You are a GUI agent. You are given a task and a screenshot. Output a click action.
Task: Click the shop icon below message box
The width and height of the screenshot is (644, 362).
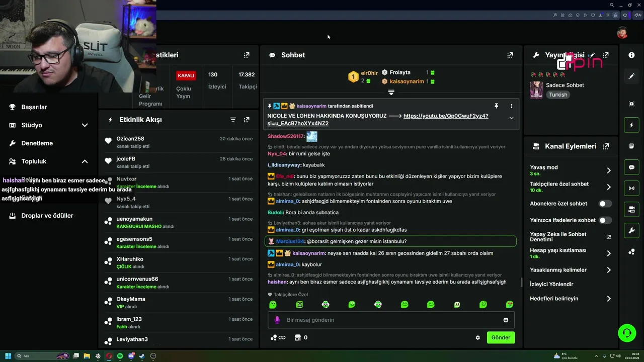click(297, 338)
